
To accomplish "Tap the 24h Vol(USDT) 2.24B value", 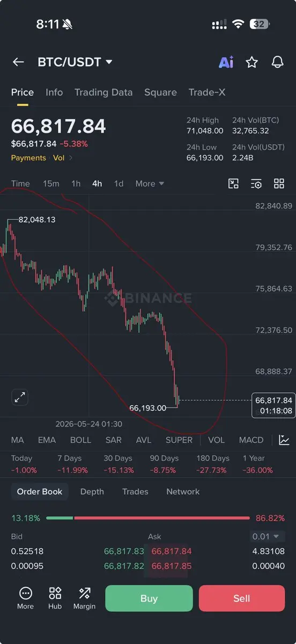I will [x=244, y=158].
